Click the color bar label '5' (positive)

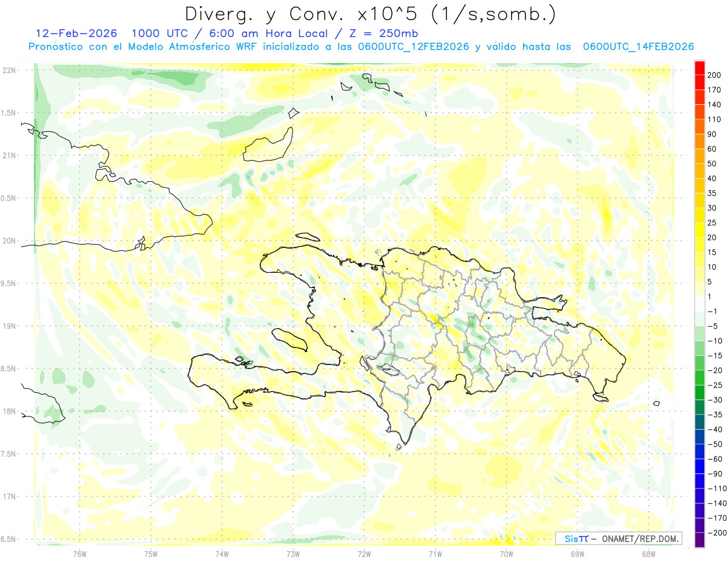click(x=710, y=282)
